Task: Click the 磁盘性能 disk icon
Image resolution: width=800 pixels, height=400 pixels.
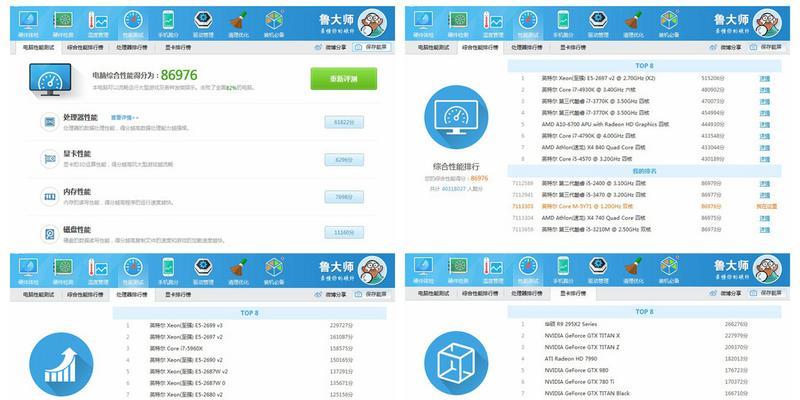Action: (49, 234)
